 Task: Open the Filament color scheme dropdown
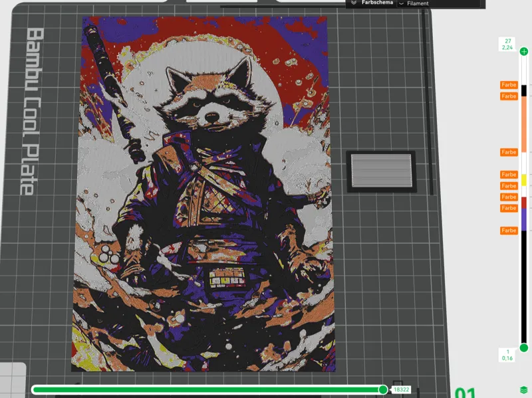point(440,3)
